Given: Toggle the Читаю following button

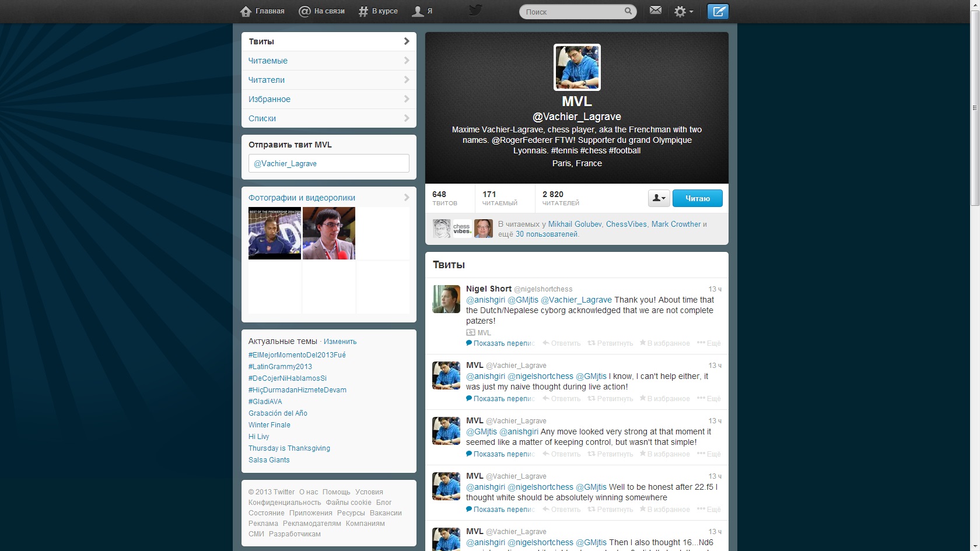Looking at the screenshot, I should (697, 199).
